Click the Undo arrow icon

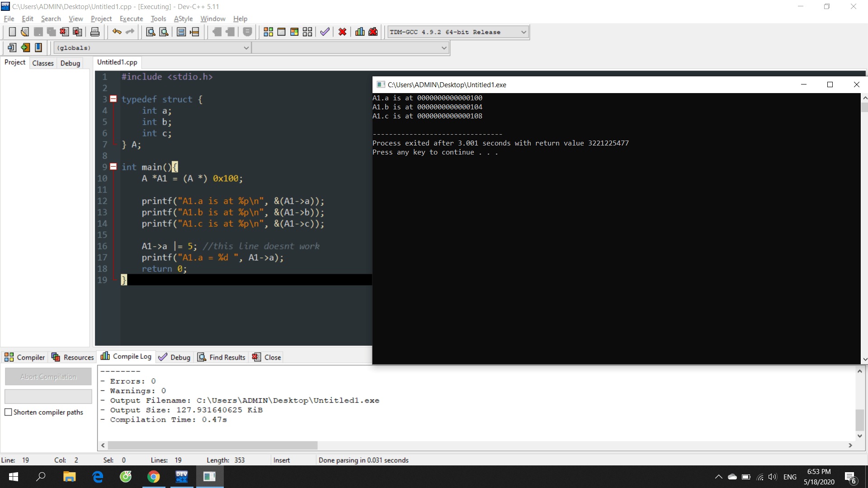tap(117, 32)
